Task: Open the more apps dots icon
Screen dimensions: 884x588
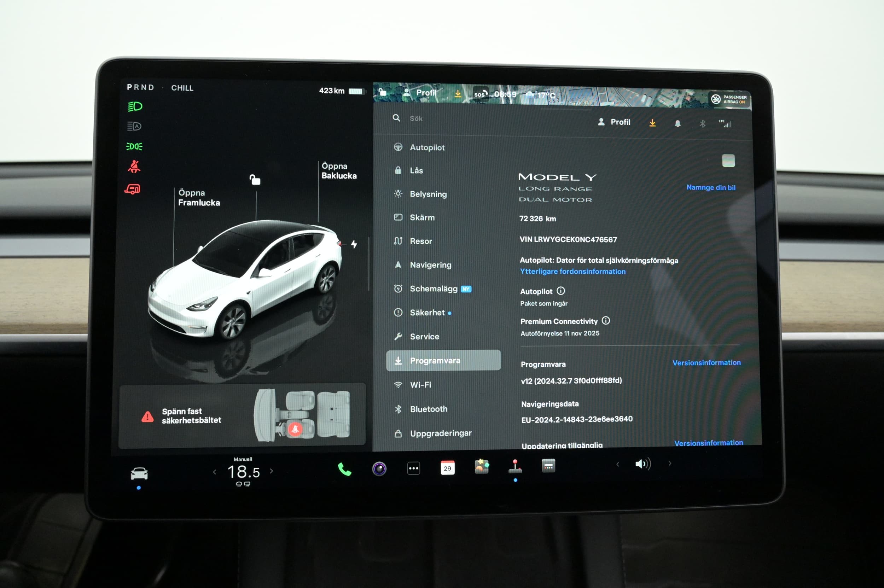Action: (x=413, y=468)
